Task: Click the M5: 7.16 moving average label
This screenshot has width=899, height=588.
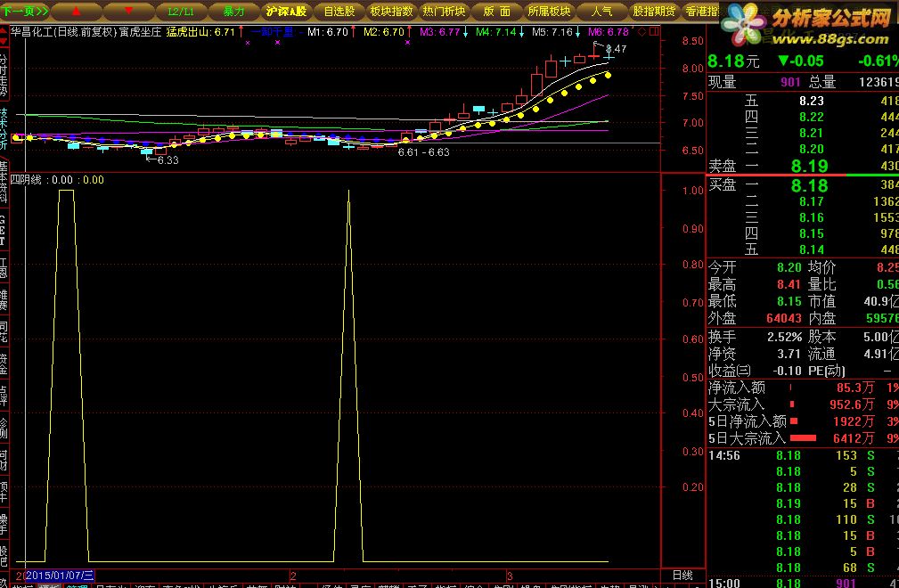Action: click(552, 32)
